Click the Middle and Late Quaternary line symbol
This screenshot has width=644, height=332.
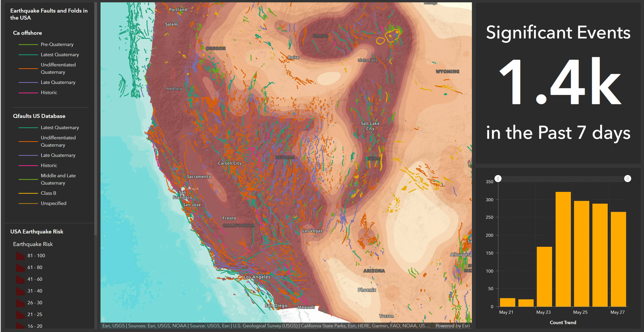28,180
